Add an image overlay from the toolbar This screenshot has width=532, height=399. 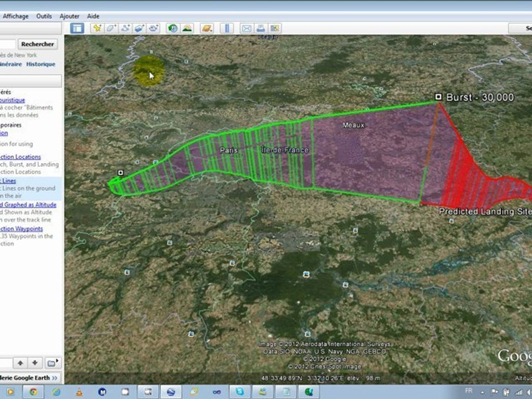[x=139, y=28]
